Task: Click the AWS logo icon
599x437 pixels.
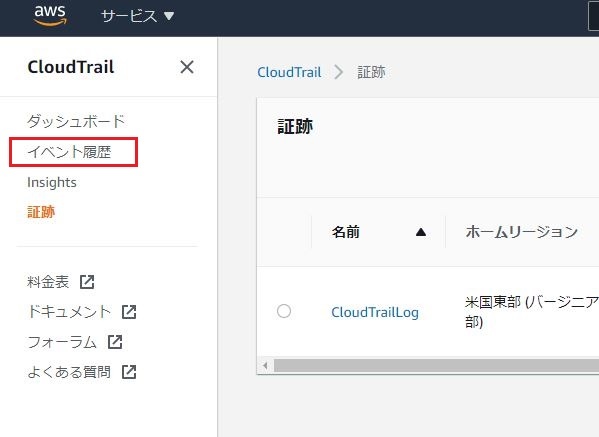Action: pos(50,16)
